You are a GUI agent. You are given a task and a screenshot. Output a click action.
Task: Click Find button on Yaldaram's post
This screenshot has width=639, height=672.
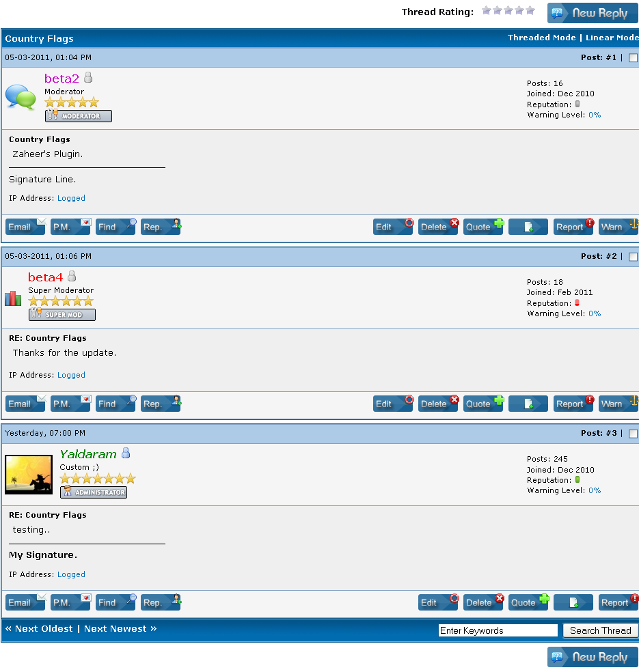point(115,602)
